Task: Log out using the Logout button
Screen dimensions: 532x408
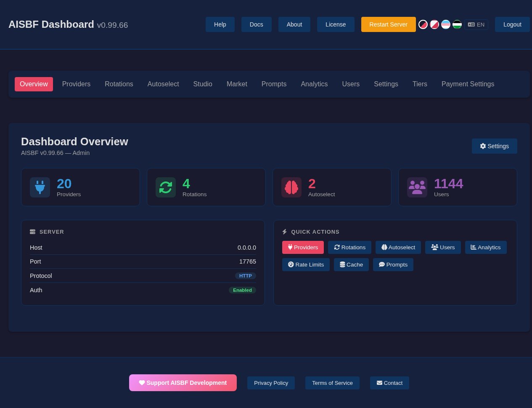Action: coord(512,24)
